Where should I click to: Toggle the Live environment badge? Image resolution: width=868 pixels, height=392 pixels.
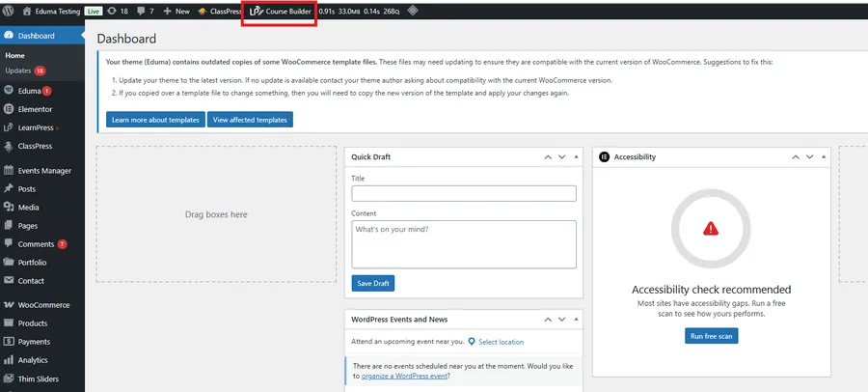click(94, 11)
